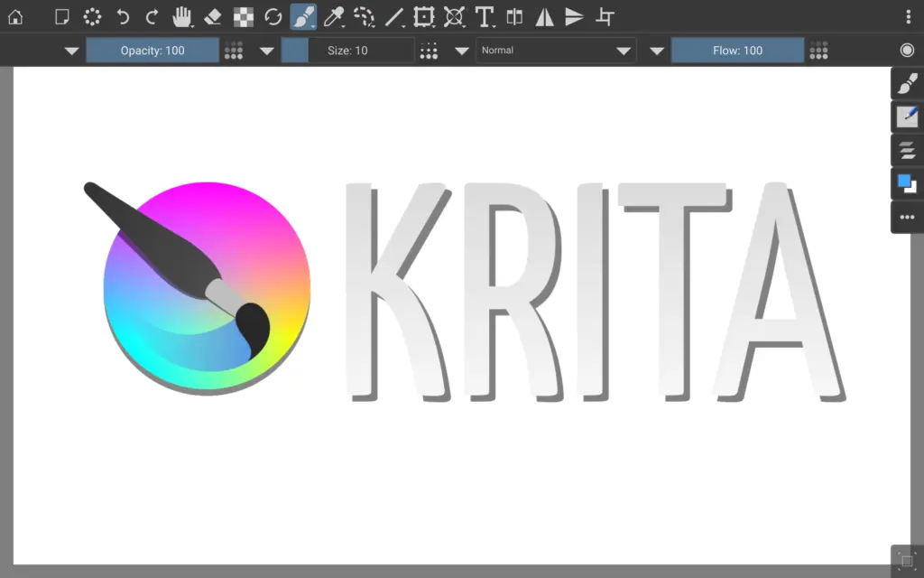Toggle the circular record button right of Flow
The width and height of the screenshot is (924, 578).
pos(907,51)
